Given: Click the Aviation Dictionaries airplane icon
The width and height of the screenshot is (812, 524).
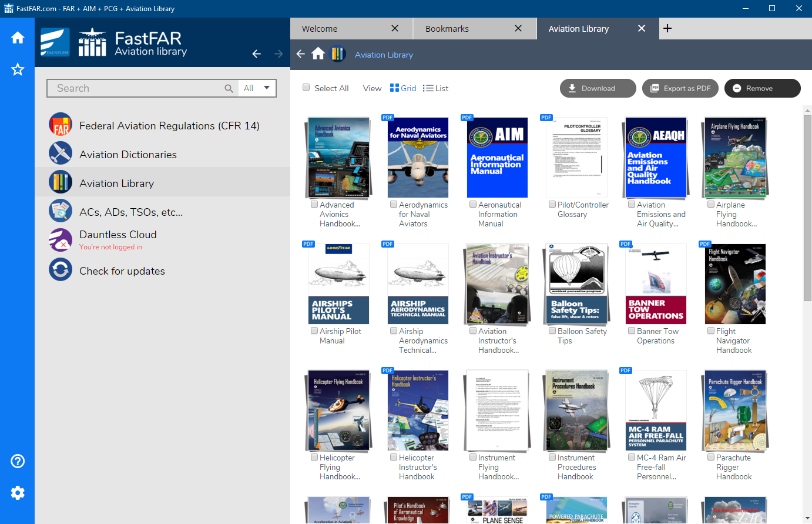Looking at the screenshot, I should [x=61, y=154].
